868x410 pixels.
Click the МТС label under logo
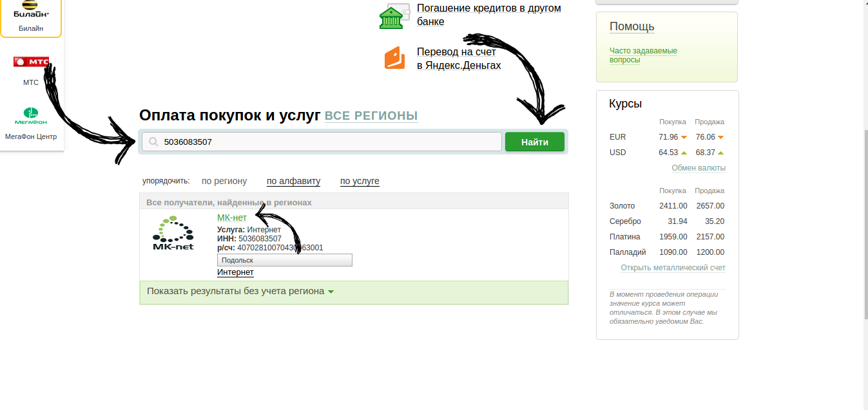pos(31,82)
